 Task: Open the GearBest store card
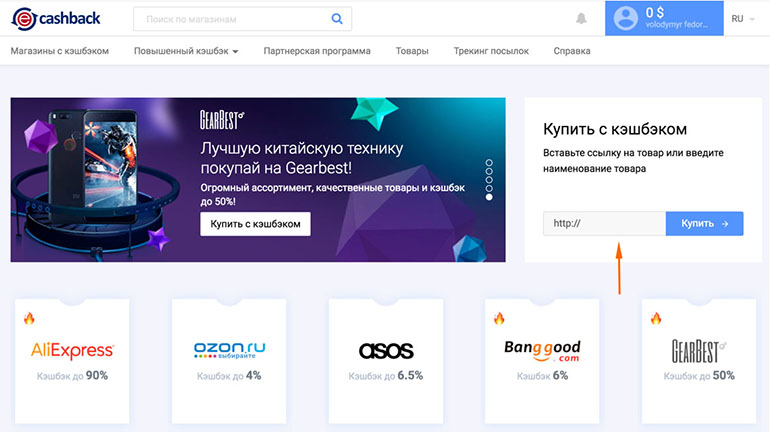click(699, 361)
